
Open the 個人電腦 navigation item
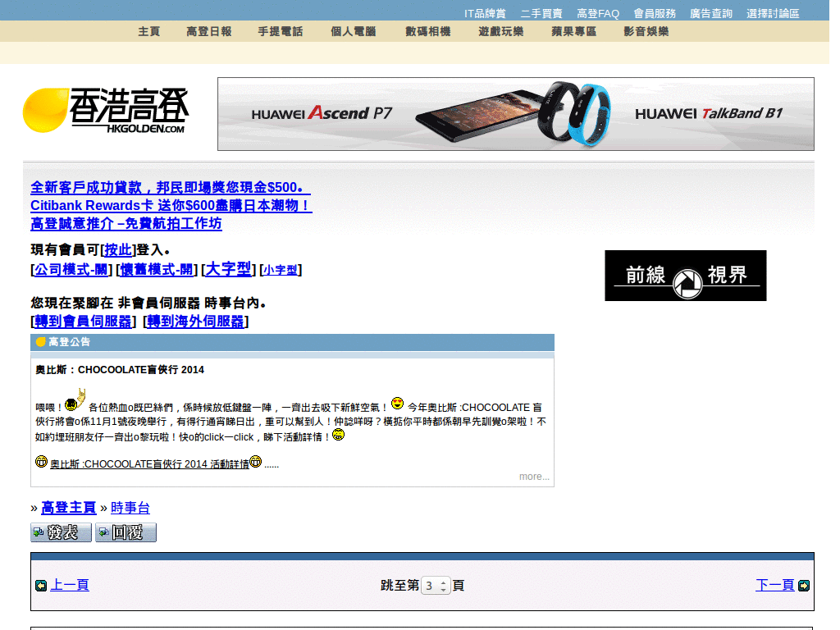[353, 32]
